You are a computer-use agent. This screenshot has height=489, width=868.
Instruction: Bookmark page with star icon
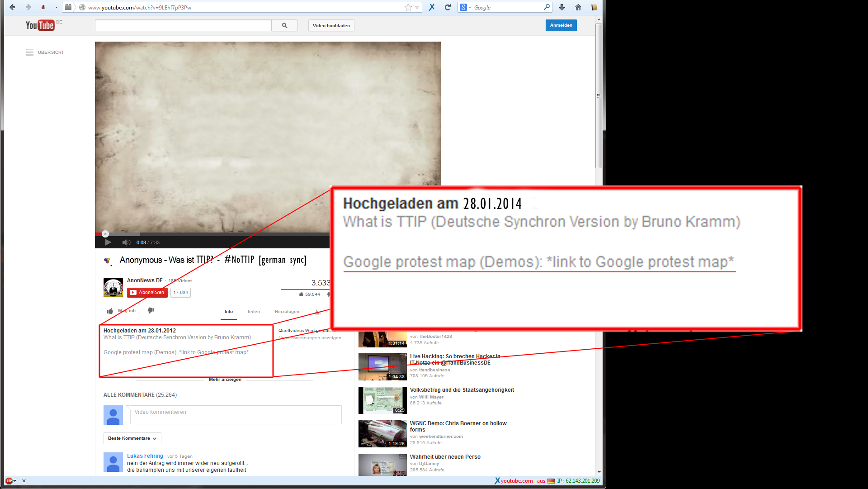(408, 7)
